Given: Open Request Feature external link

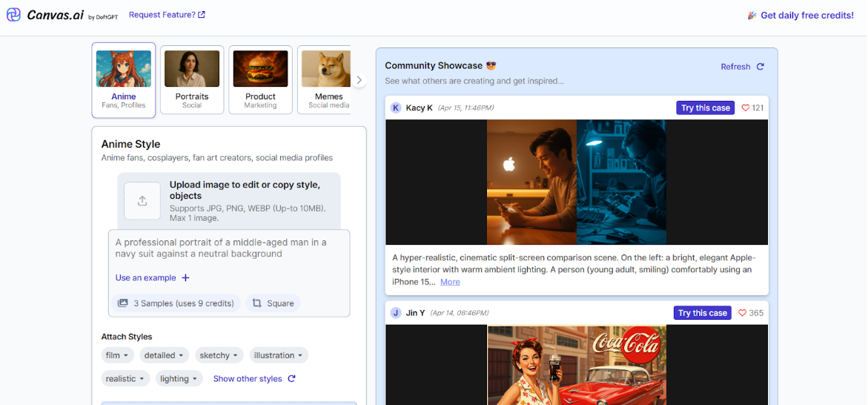Looking at the screenshot, I should 167,15.
